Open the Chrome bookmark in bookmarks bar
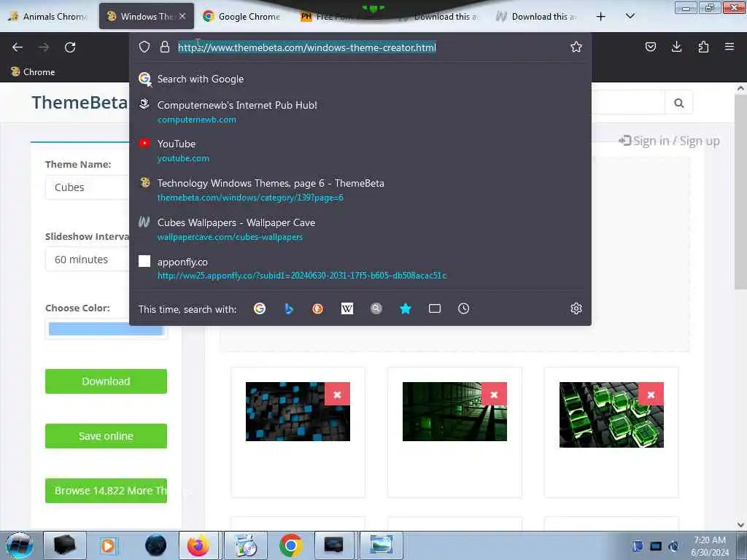 click(x=33, y=72)
